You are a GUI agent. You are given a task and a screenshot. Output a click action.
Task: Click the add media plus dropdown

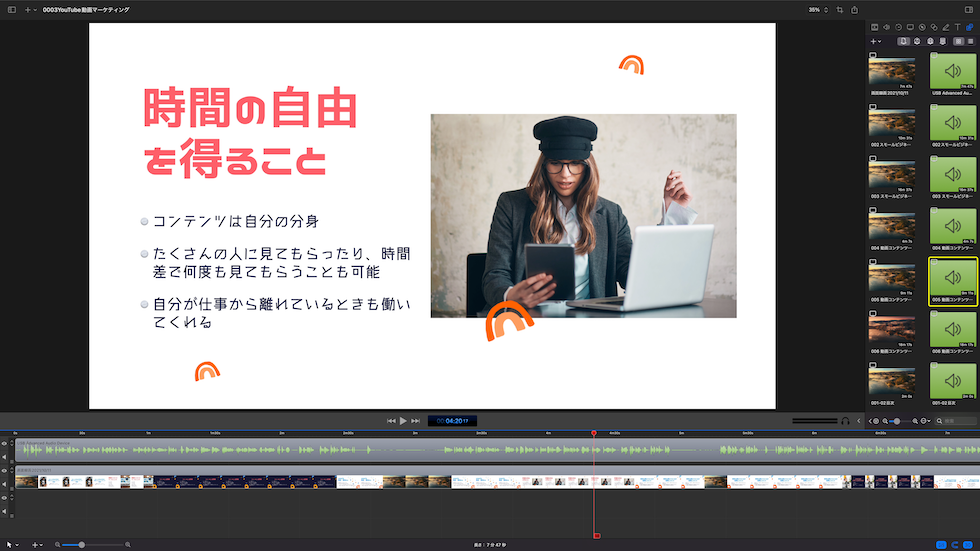pos(876,41)
